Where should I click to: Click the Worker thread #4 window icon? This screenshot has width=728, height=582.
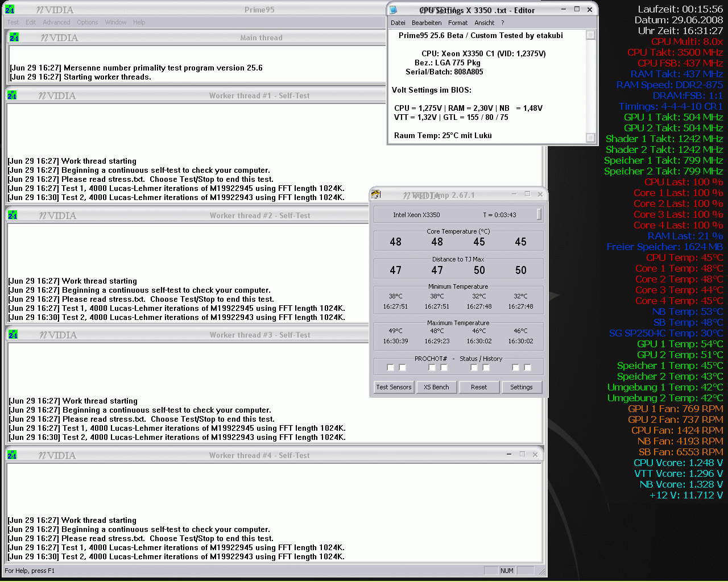(x=13, y=455)
